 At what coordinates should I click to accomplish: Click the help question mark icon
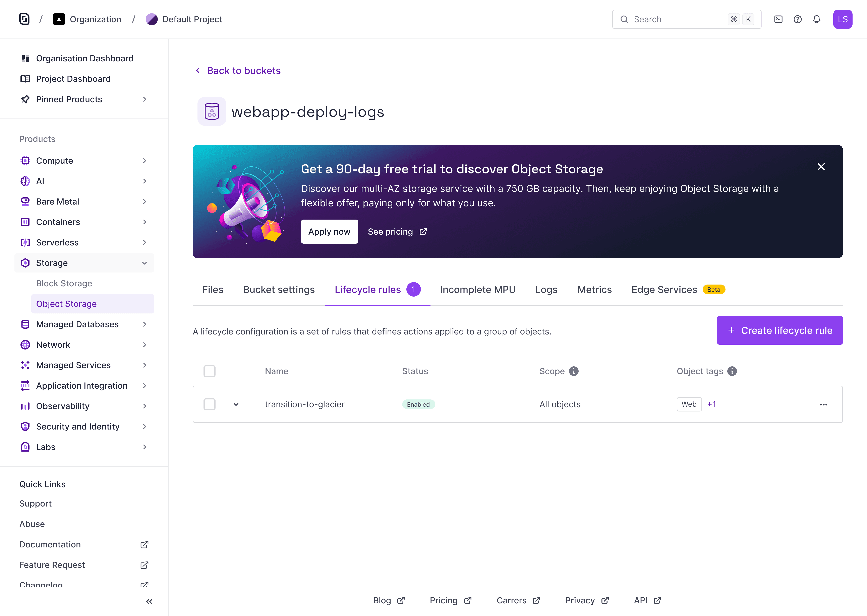798,19
